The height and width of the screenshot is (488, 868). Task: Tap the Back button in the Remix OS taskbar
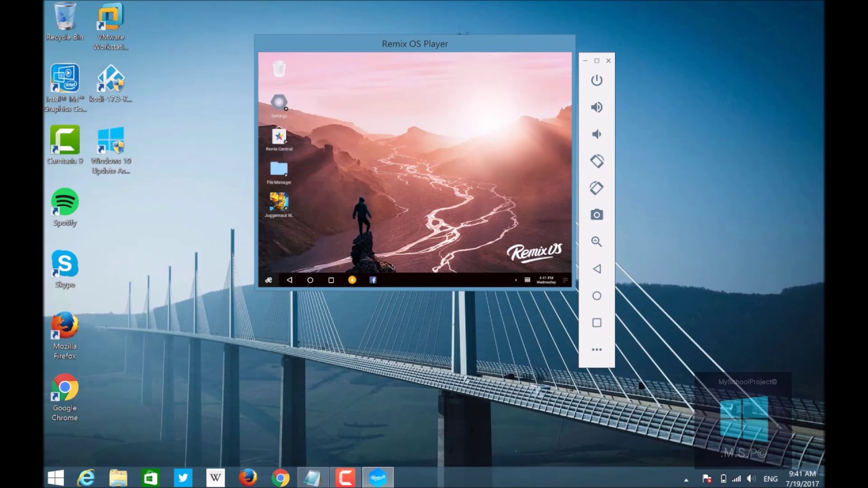(290, 280)
